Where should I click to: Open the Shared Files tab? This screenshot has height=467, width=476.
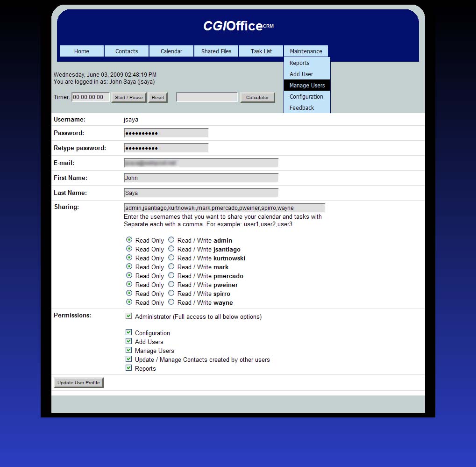[x=216, y=51]
